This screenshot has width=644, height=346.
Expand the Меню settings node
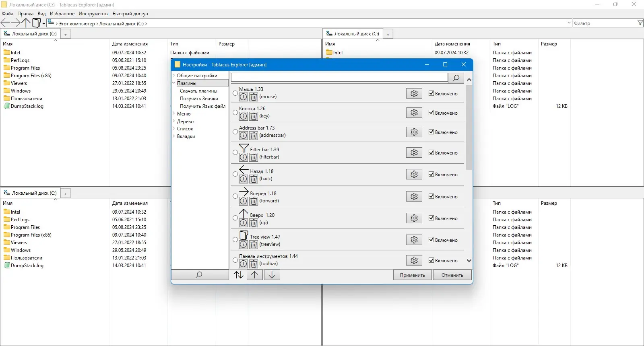tap(174, 113)
